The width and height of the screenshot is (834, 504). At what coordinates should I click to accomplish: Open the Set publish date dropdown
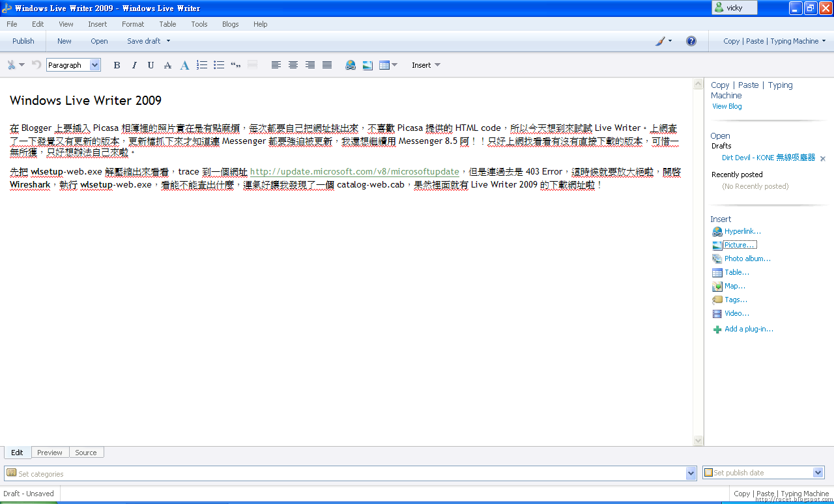coord(818,473)
